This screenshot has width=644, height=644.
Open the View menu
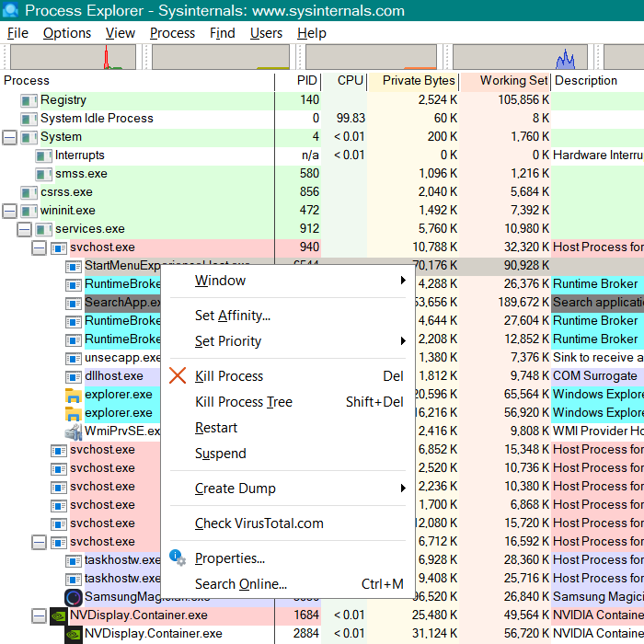pos(120,33)
